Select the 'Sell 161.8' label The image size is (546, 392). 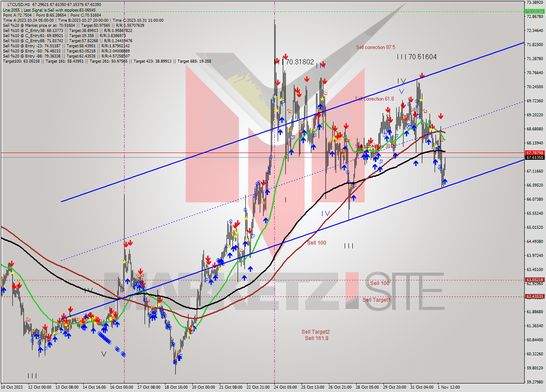[x=317, y=338]
